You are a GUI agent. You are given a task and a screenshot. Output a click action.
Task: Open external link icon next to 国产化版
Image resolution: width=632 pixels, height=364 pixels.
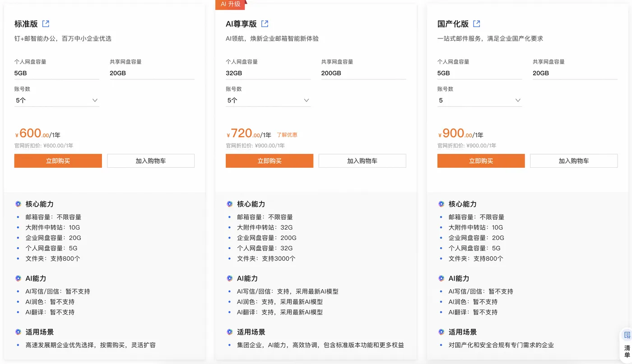coord(477,24)
